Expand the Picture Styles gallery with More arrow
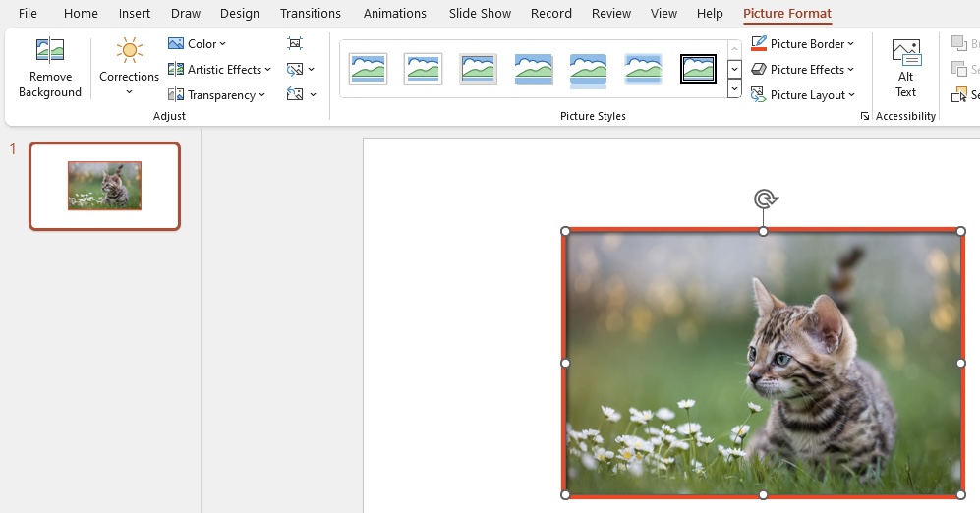This screenshot has height=513, width=980. click(735, 89)
